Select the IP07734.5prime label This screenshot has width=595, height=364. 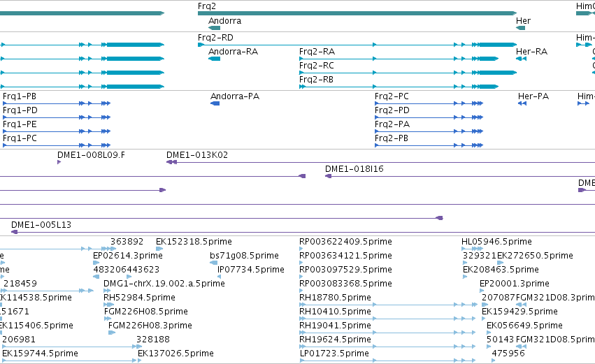click(251, 270)
